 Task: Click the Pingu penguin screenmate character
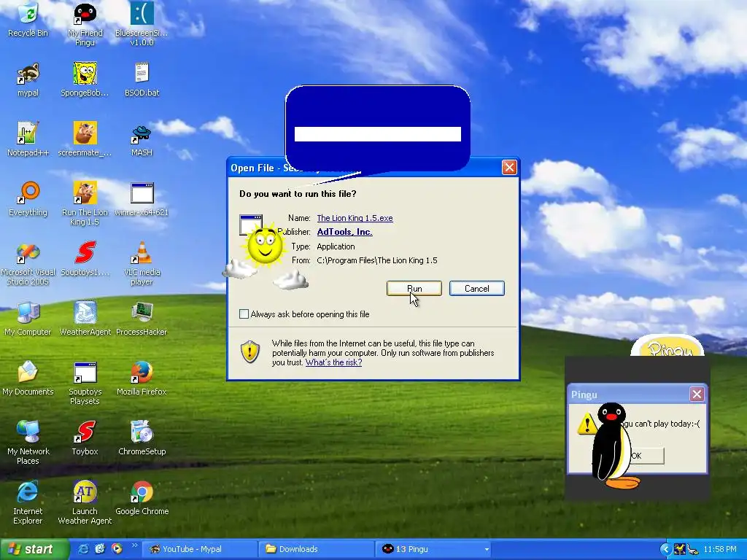(x=612, y=446)
